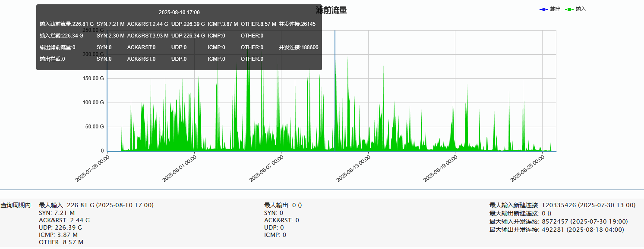Click 并发连接:188606 in the tooltip
644x249 pixels.
coord(299,47)
